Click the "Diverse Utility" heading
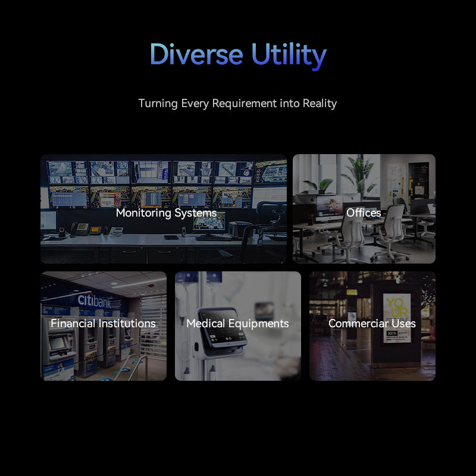476x476 pixels. point(238,55)
